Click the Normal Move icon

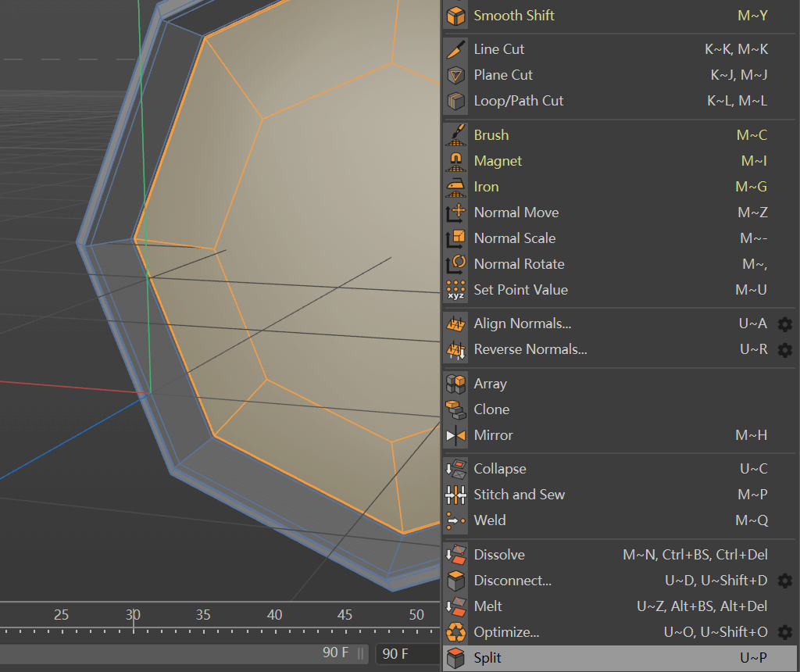pyautogui.click(x=455, y=213)
